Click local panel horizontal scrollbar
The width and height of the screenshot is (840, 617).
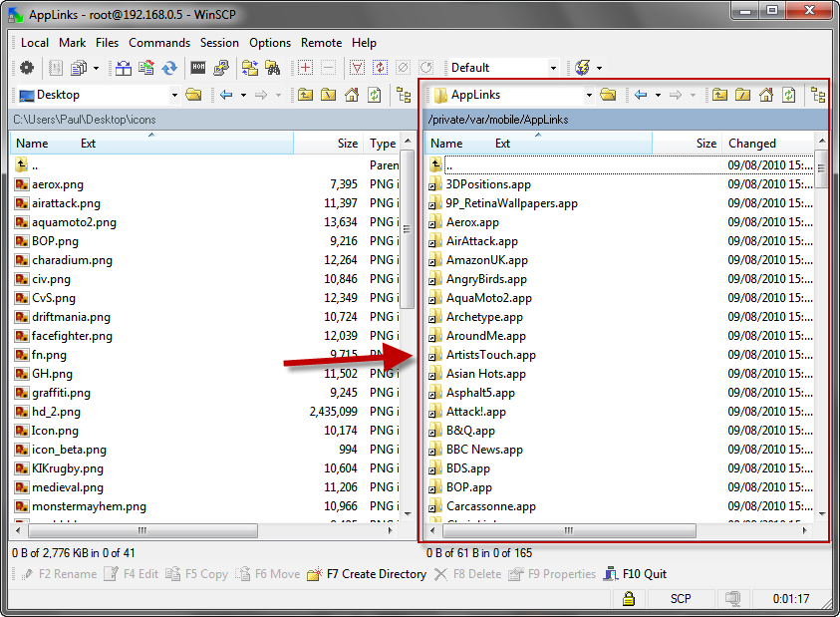pos(143,530)
